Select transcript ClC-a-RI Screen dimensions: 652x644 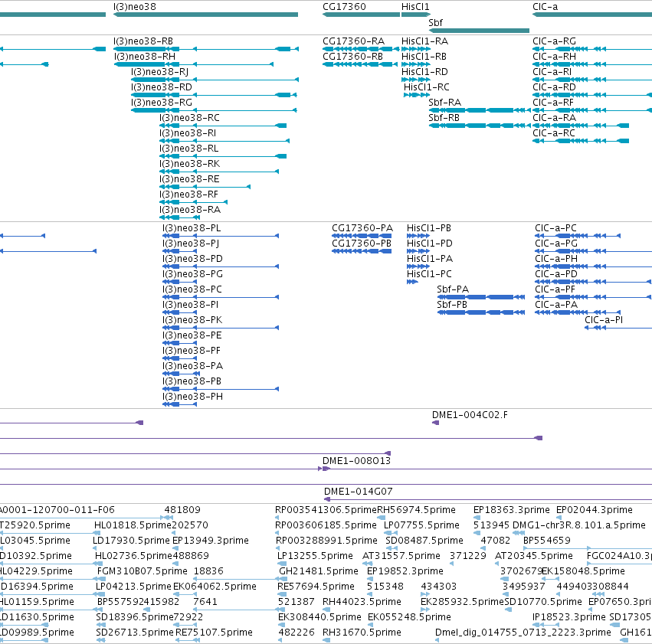point(592,80)
